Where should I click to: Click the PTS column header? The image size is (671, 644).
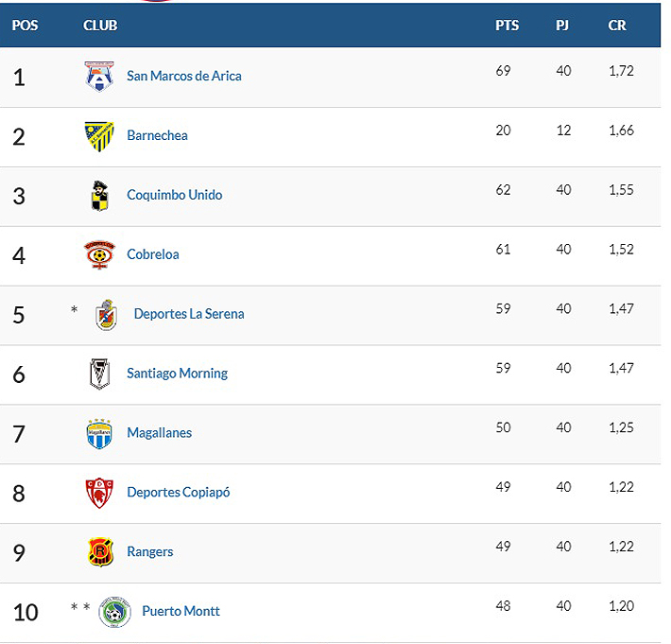click(x=508, y=26)
